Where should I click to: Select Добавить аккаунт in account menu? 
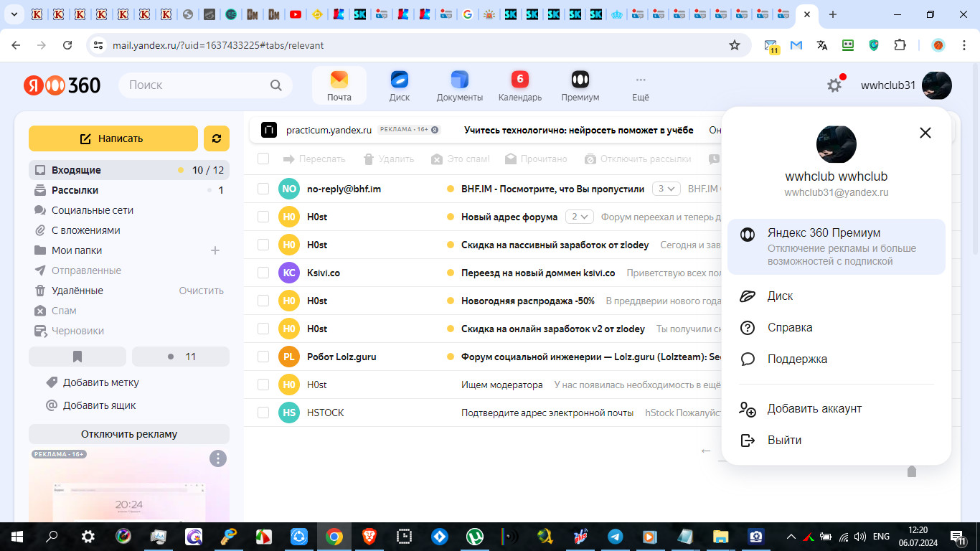coord(837,408)
